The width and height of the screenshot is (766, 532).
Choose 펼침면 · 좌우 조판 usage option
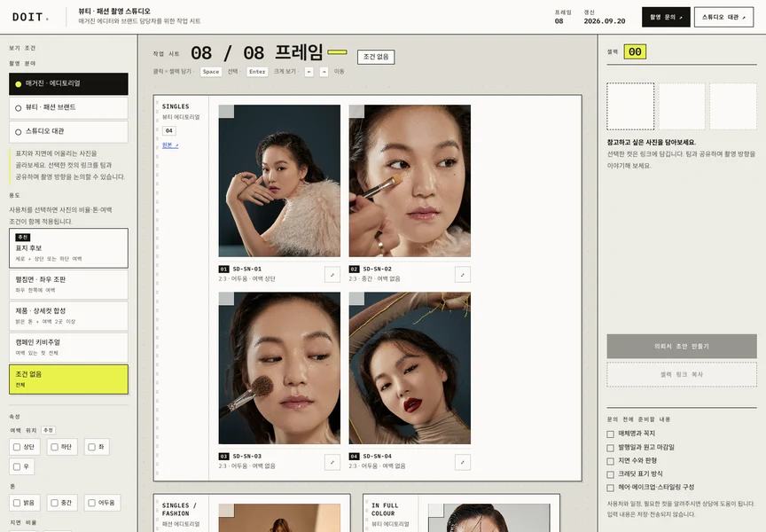coord(68,285)
